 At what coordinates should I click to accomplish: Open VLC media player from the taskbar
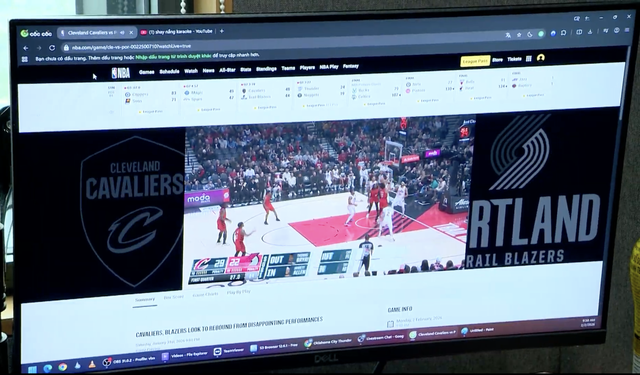coord(92,364)
